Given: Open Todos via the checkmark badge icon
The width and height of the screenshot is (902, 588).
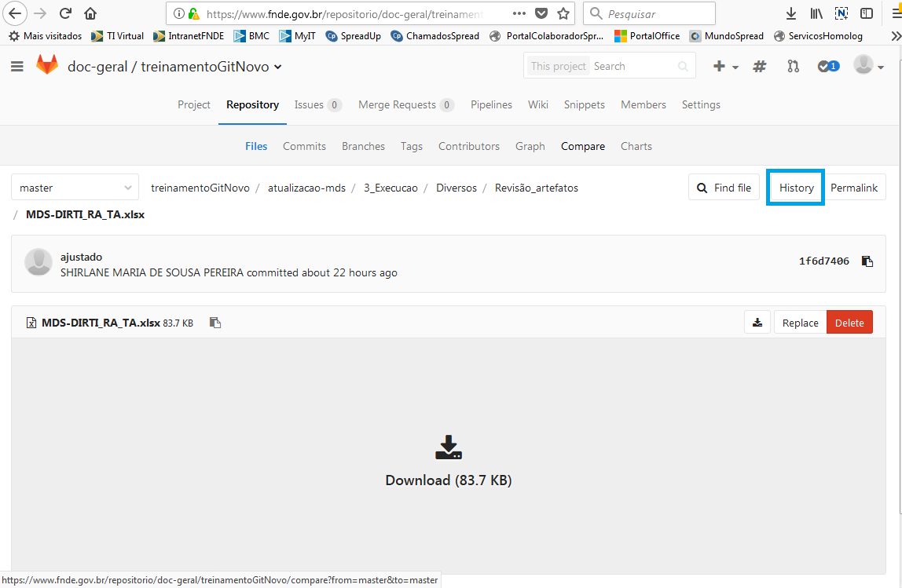Looking at the screenshot, I should [x=825, y=66].
